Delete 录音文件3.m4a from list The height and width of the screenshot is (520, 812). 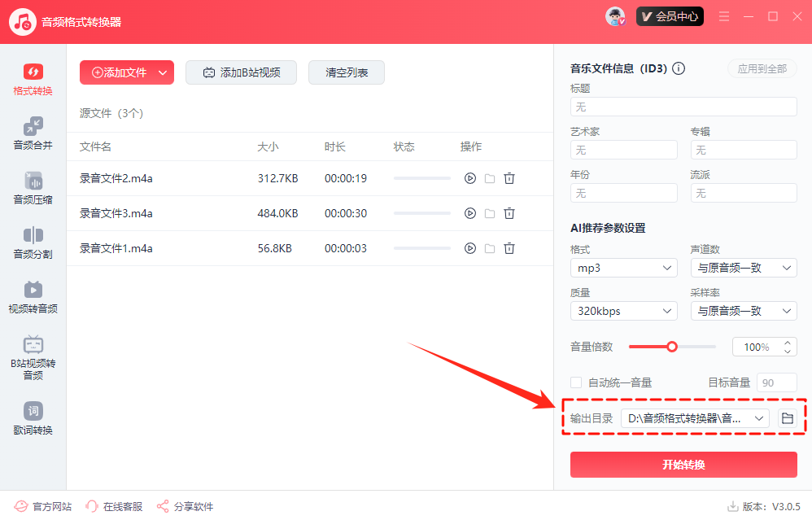click(x=509, y=213)
